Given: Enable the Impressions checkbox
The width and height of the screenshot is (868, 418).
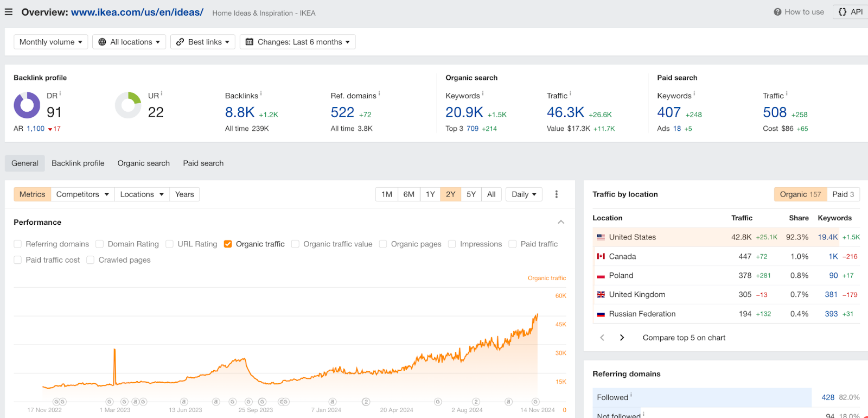Looking at the screenshot, I should pyautogui.click(x=452, y=244).
